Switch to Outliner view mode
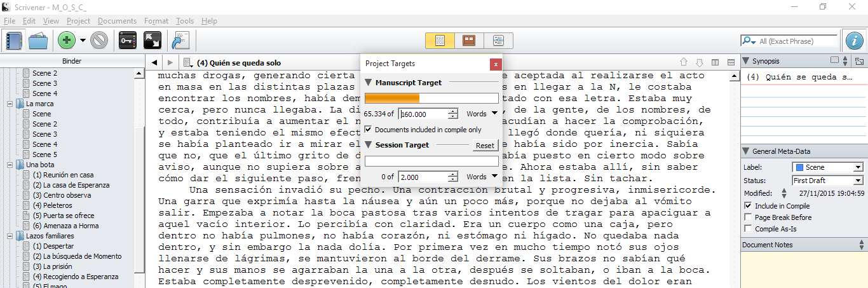 click(498, 41)
